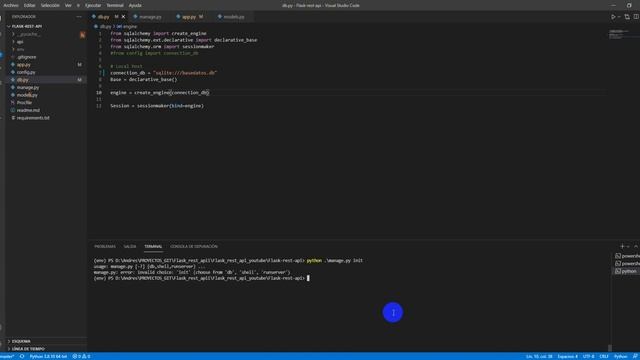
Task: Select the TERMINAL panel tab
Action: [x=153, y=247]
